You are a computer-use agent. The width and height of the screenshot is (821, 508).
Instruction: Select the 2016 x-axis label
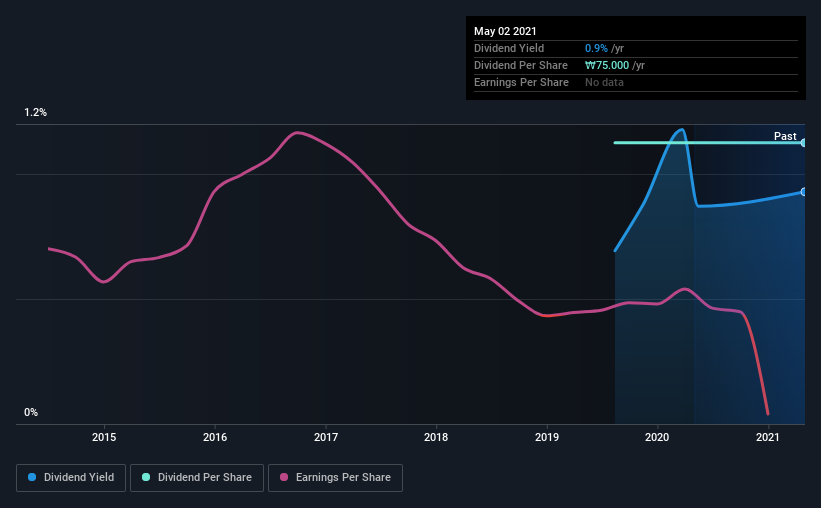[215, 437]
